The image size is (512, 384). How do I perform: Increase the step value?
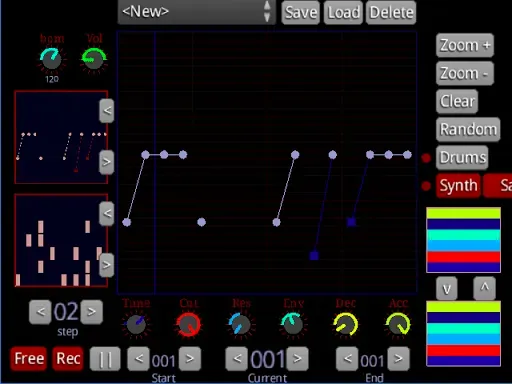pos(91,312)
